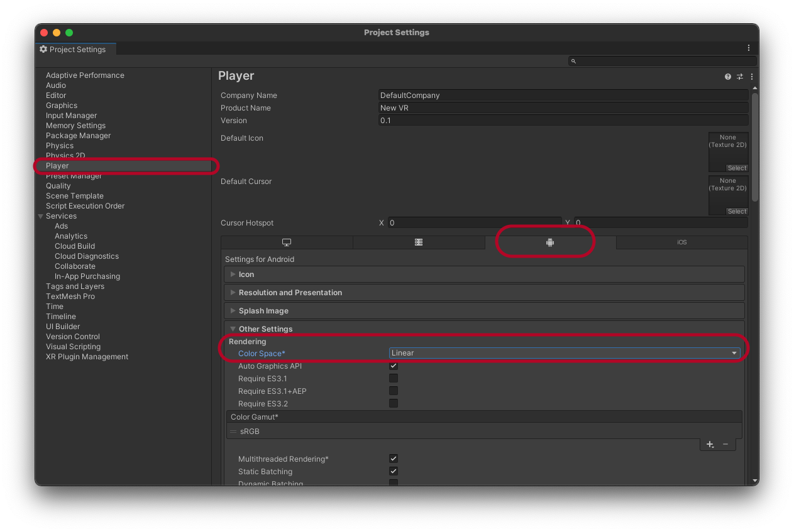Select Collaborate under Services
The height and width of the screenshot is (532, 794).
[x=75, y=266]
